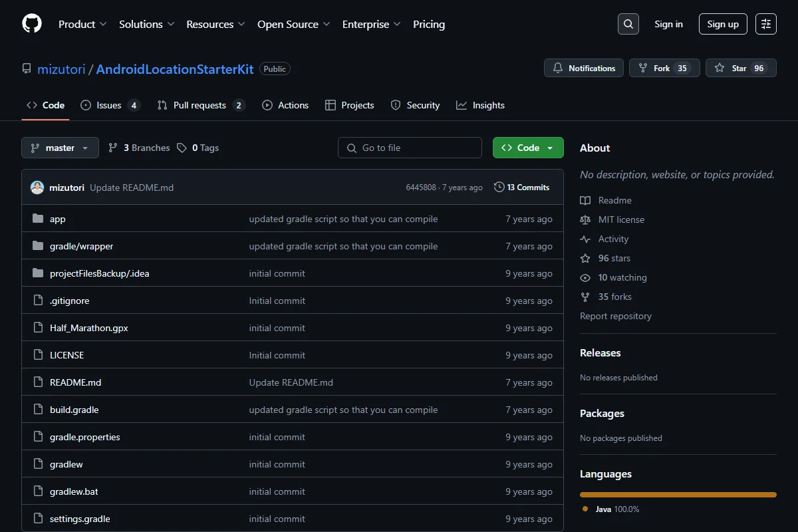Click the Java language color bar
This screenshot has width=798, height=532.
click(x=678, y=495)
